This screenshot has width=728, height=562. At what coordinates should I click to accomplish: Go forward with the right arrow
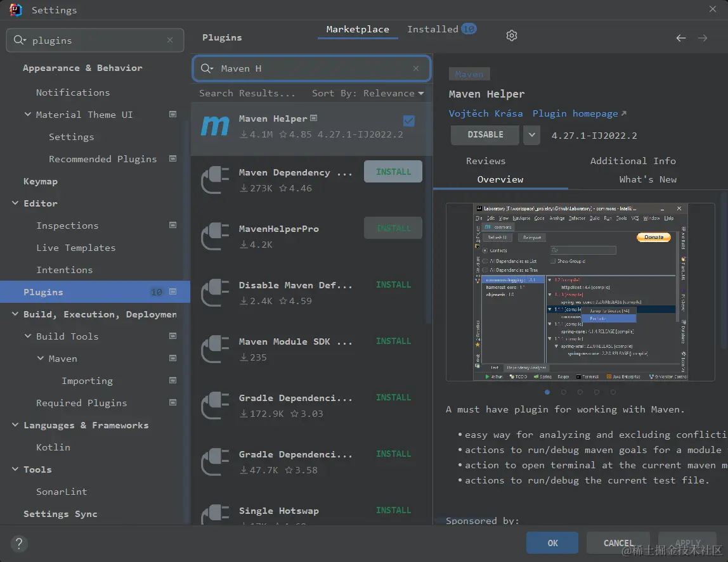click(x=703, y=38)
